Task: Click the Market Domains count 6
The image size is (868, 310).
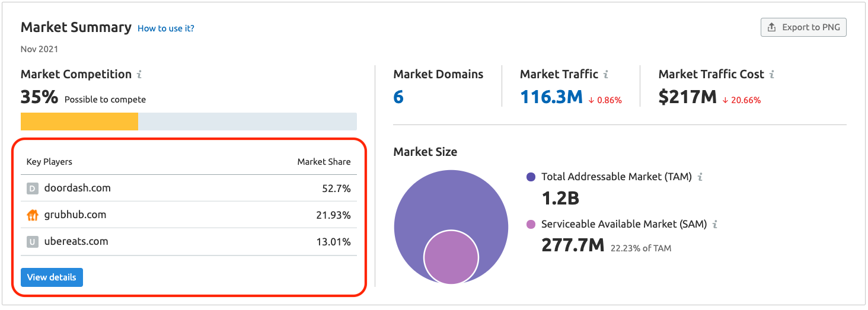Action: pos(398,97)
